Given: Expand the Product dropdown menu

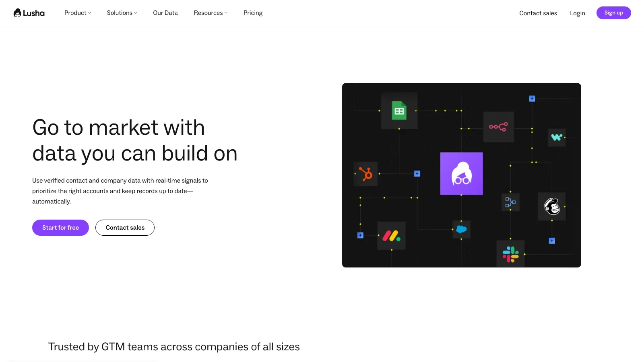Looking at the screenshot, I should tap(78, 13).
